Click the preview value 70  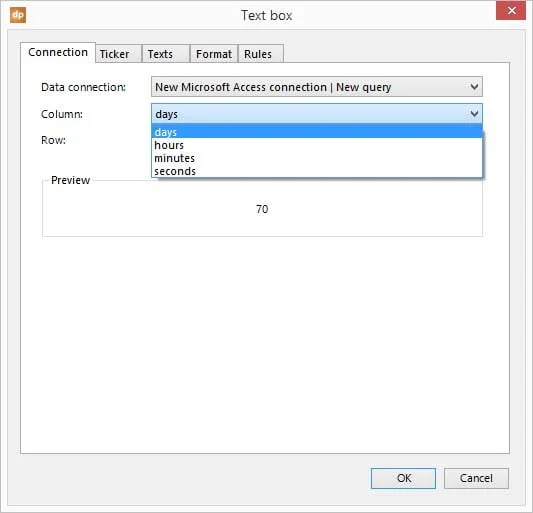[x=262, y=209]
